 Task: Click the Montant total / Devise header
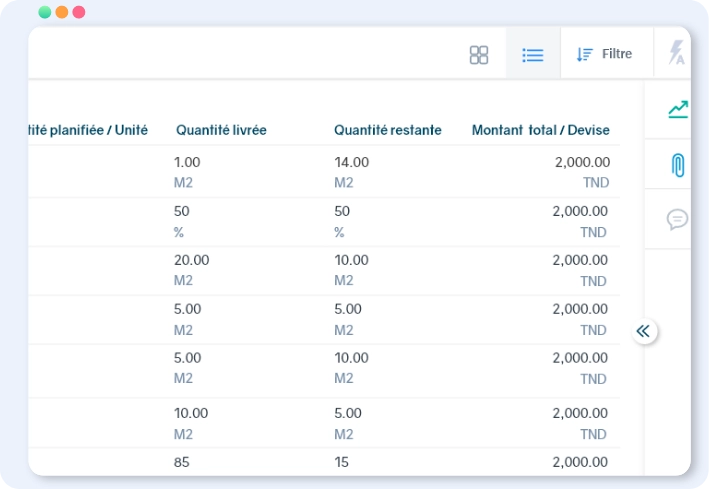541,130
